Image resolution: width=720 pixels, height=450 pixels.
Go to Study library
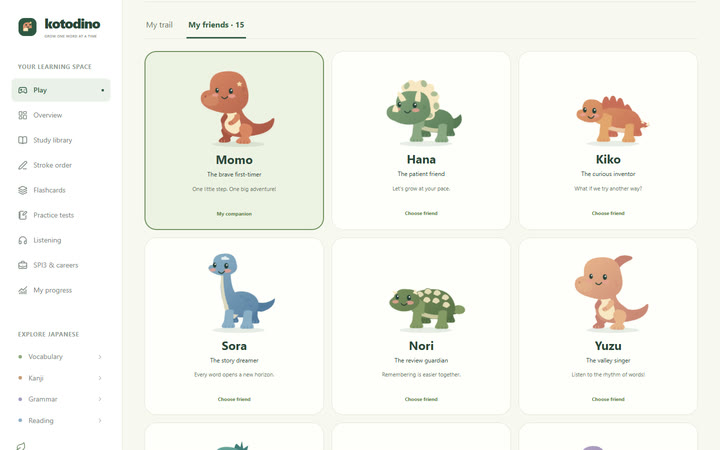pos(61,140)
